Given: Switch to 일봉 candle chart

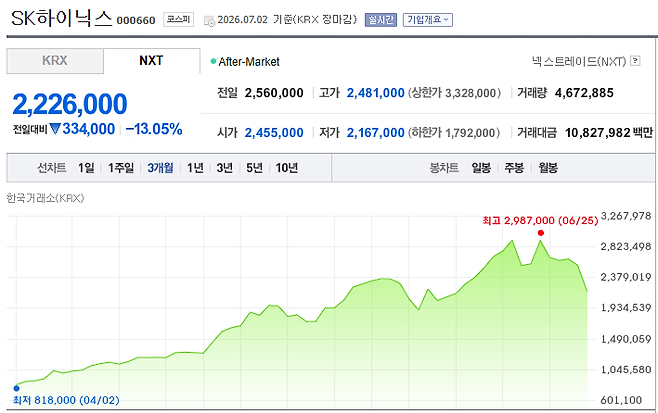Looking at the screenshot, I should pyautogui.click(x=481, y=168).
